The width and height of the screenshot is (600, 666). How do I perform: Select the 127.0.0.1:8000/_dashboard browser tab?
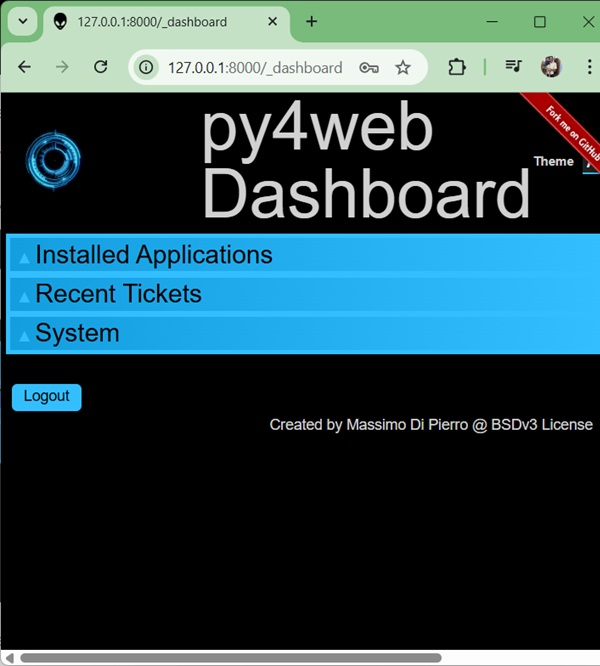point(166,22)
